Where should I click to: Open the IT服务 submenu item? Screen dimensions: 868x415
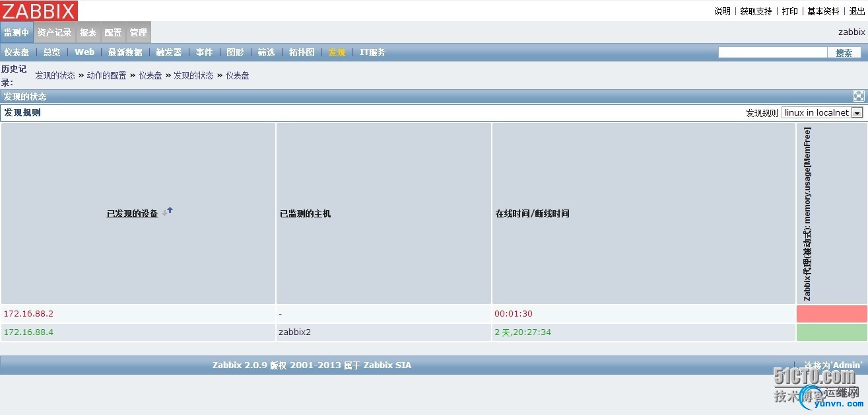(372, 52)
